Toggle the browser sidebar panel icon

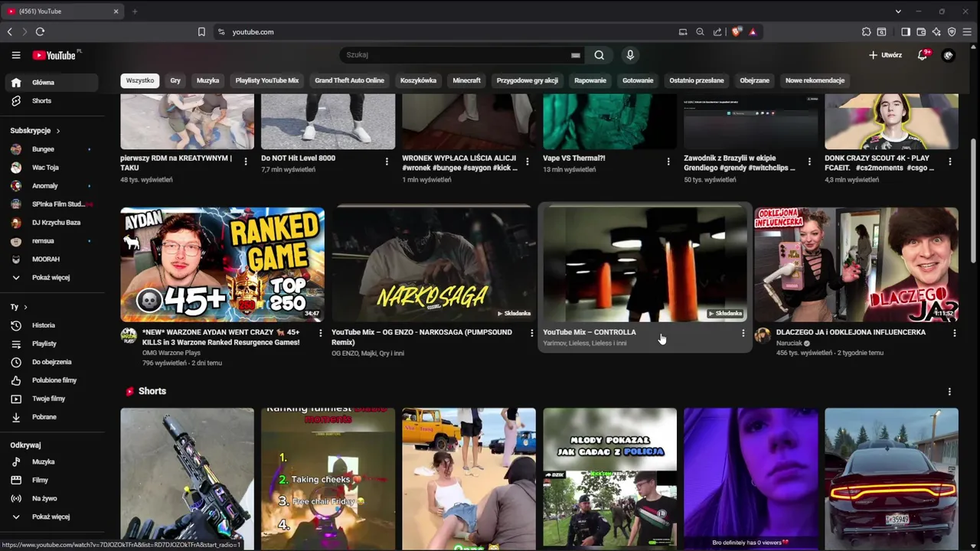906,32
